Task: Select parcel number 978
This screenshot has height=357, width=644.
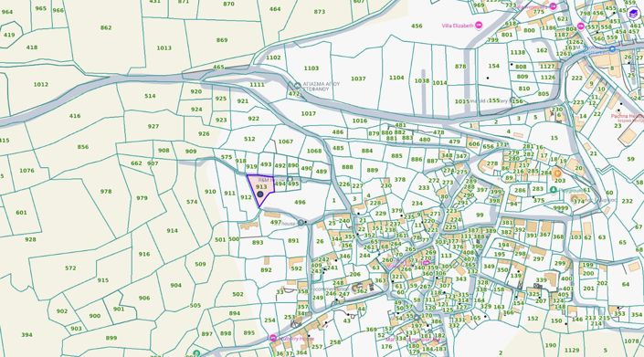Action: click(x=106, y=192)
